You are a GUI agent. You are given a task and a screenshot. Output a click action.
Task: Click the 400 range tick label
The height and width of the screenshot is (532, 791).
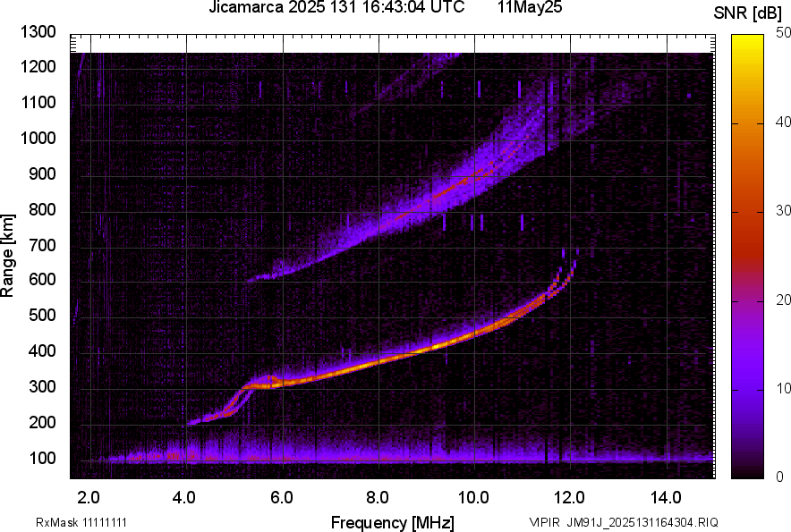pos(42,351)
